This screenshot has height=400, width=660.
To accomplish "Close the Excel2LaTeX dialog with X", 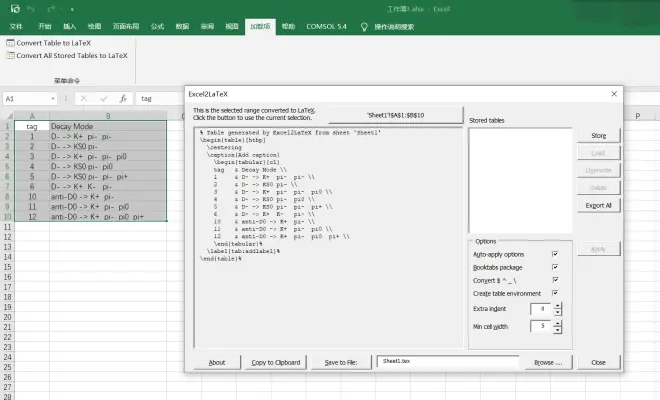I will pos(614,94).
